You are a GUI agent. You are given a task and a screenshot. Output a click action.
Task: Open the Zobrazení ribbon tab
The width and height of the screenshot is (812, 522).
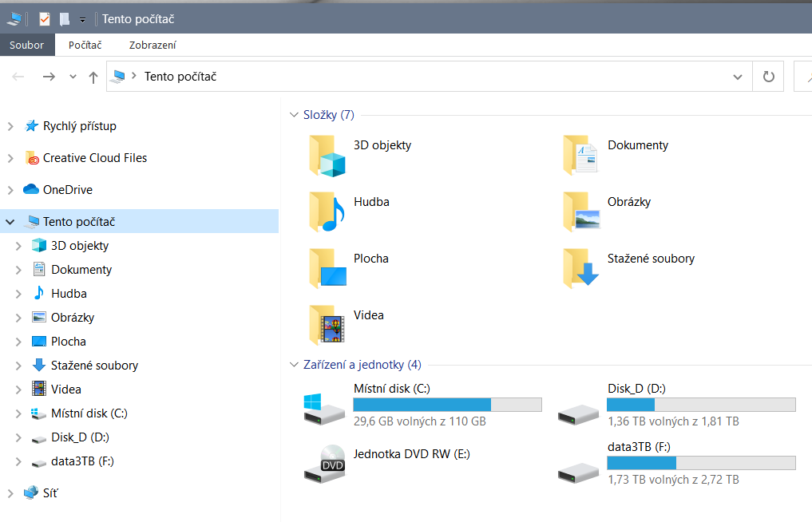[x=152, y=45]
